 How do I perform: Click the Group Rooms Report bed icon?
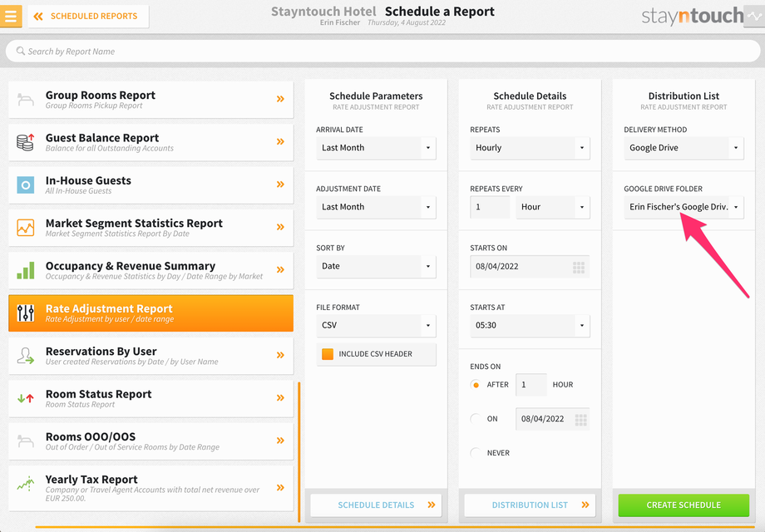tap(26, 100)
